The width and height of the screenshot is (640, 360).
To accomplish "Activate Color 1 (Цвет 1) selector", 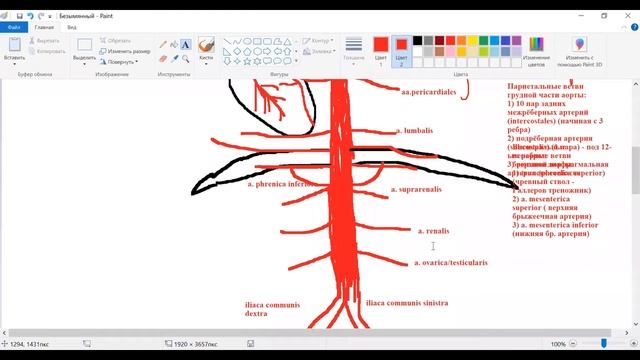I will click(x=381, y=51).
